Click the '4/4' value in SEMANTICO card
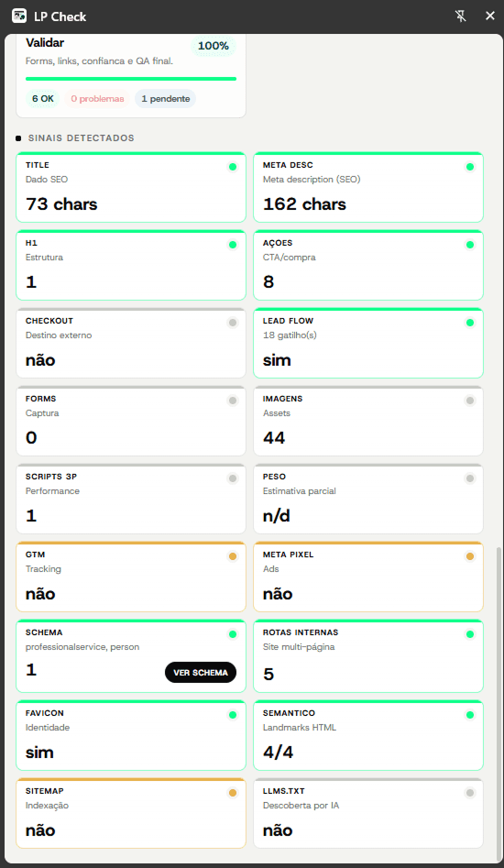Viewport: 504px width, 868px height. [x=277, y=753]
